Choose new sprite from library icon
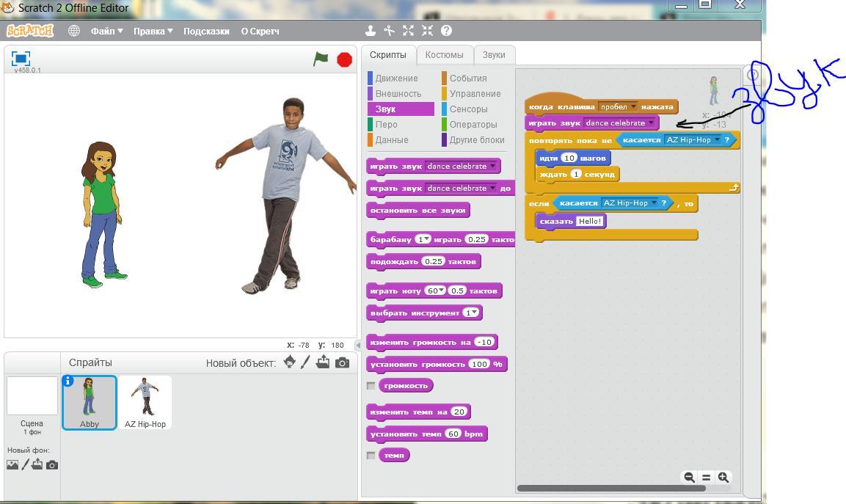The image size is (846, 504). (290, 362)
